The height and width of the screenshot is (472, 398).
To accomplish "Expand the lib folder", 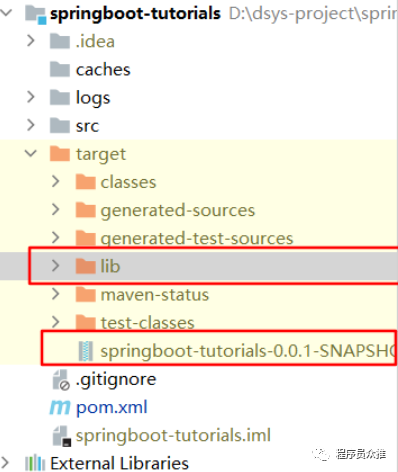I will pos(56,266).
